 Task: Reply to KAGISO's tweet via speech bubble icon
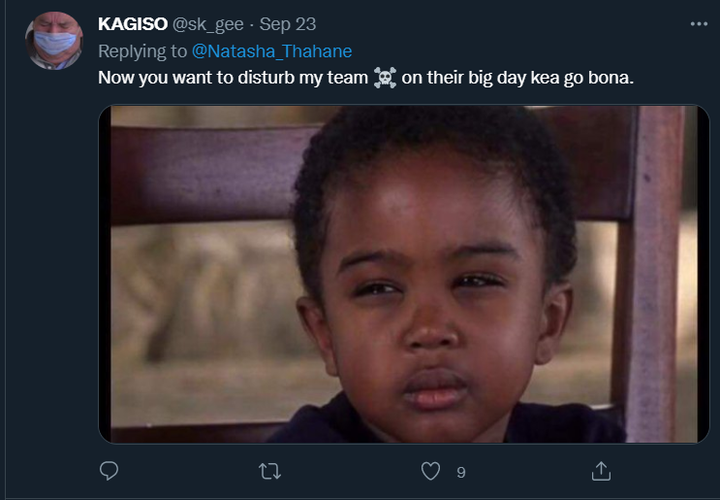click(109, 471)
